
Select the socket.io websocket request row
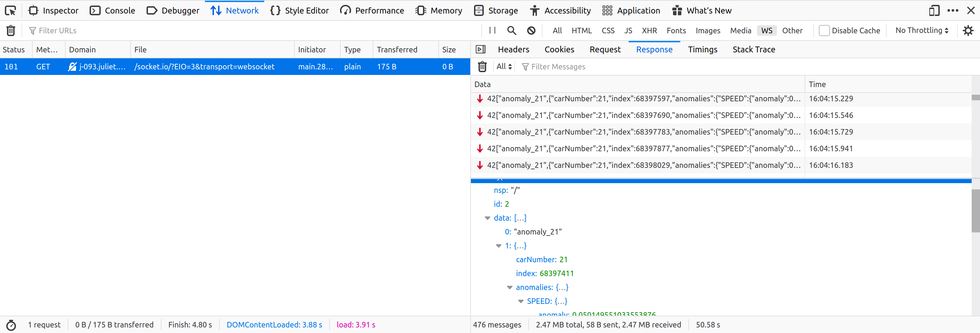[x=235, y=67]
